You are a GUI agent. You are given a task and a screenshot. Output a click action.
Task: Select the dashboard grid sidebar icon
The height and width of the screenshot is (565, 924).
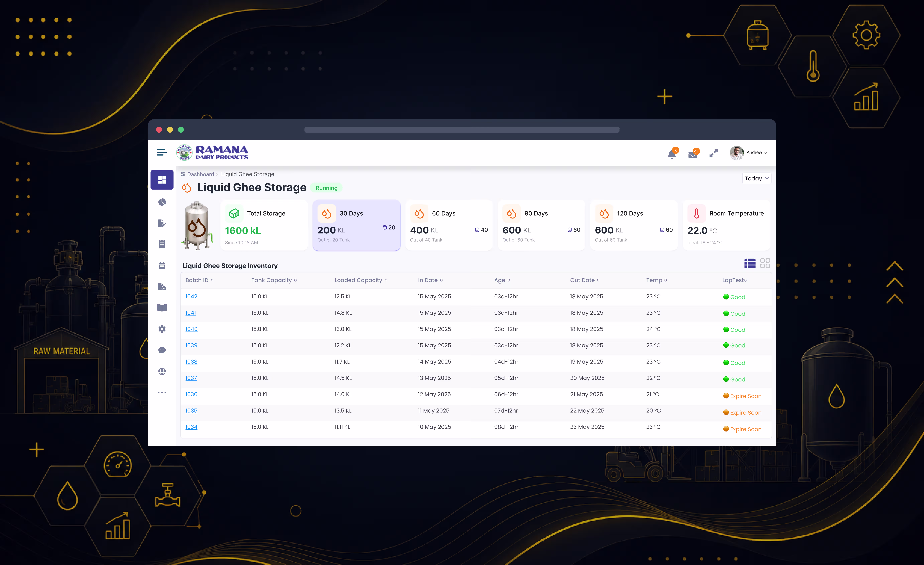pyautogui.click(x=162, y=180)
